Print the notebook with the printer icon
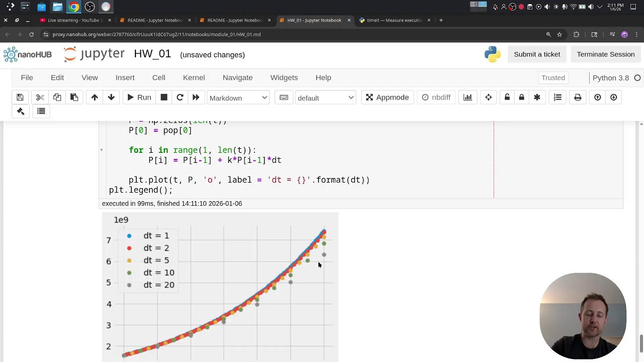This screenshot has height=362, width=644. pyautogui.click(x=578, y=98)
